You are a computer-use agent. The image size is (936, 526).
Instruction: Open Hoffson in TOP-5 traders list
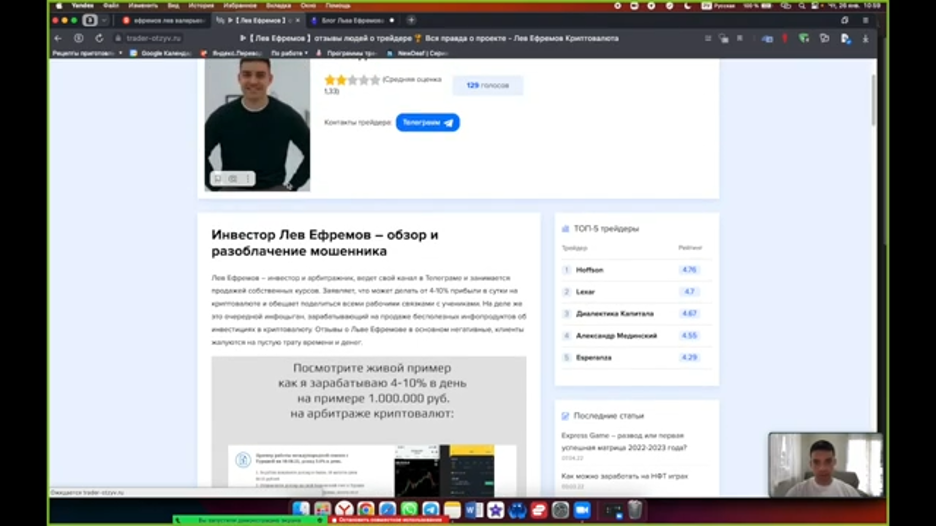589,270
